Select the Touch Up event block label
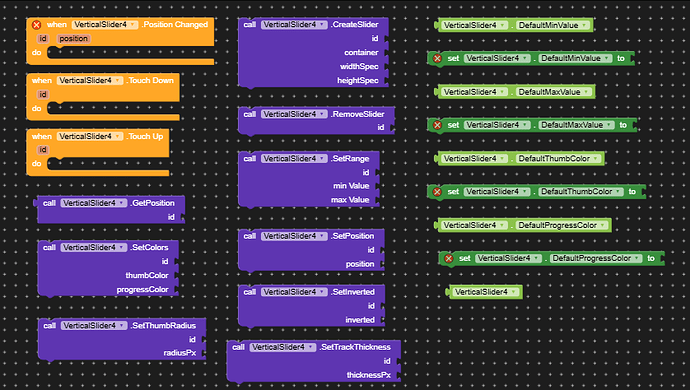690x390 pixels. (x=145, y=136)
